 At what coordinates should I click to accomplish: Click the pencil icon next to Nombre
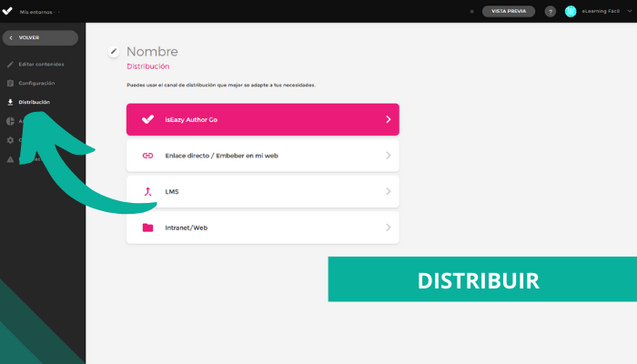(114, 52)
